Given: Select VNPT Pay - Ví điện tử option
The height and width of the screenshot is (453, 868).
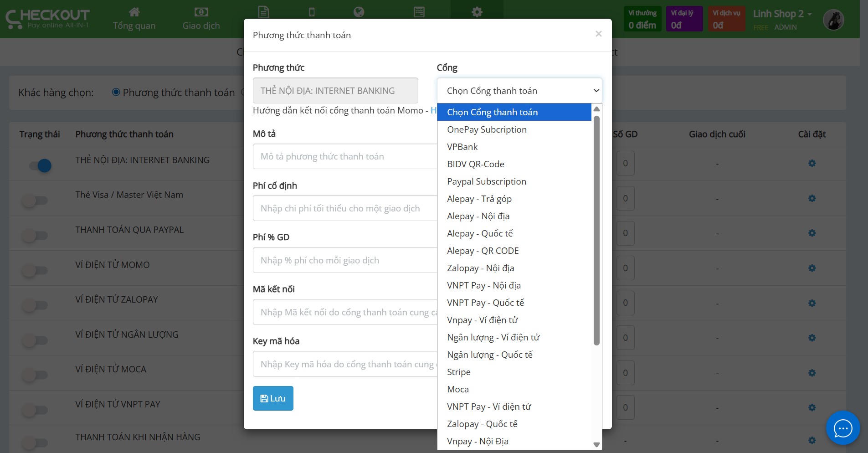Looking at the screenshot, I should [x=514, y=407].
